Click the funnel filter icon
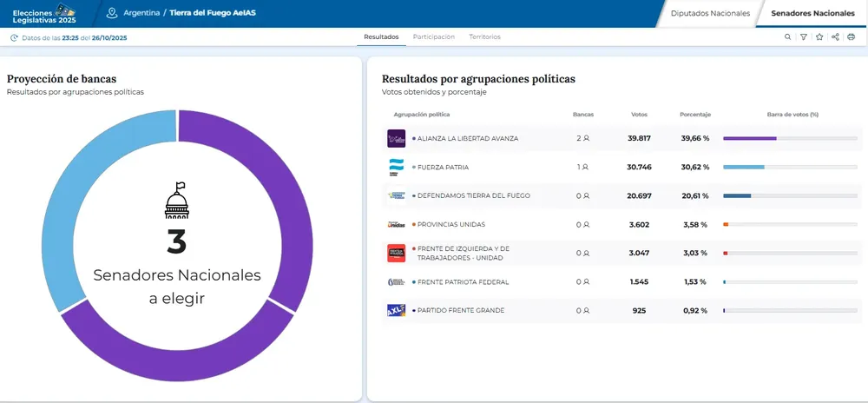The width and height of the screenshot is (868, 403). (x=804, y=37)
